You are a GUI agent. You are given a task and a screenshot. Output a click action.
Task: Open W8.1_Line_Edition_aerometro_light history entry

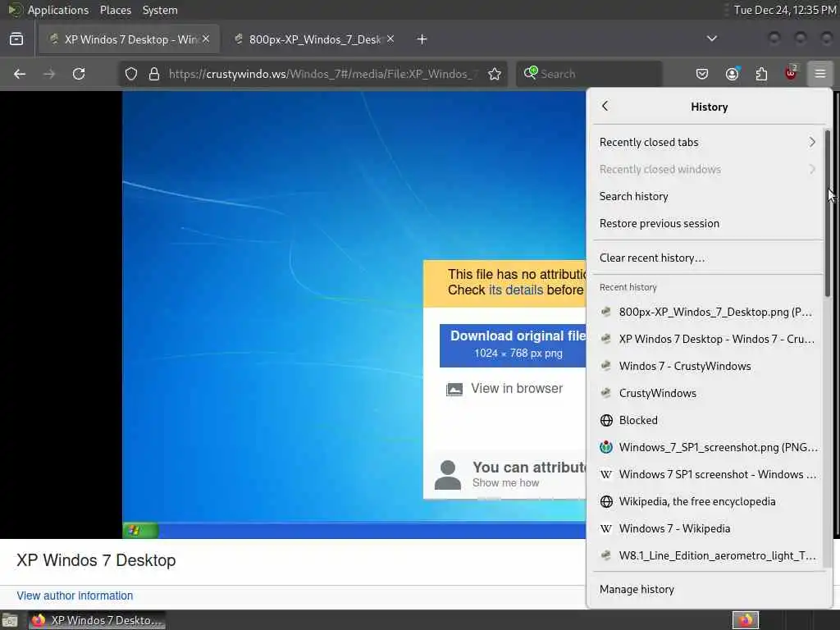pos(707,555)
